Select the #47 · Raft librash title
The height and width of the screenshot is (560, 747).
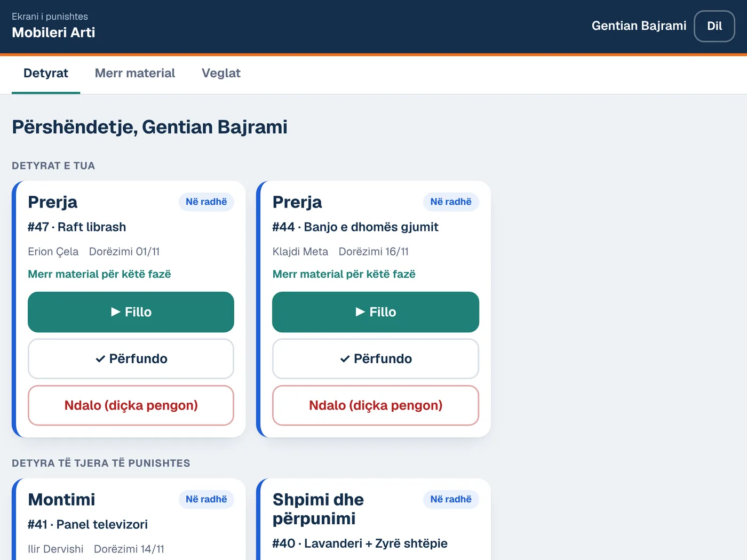(x=77, y=227)
